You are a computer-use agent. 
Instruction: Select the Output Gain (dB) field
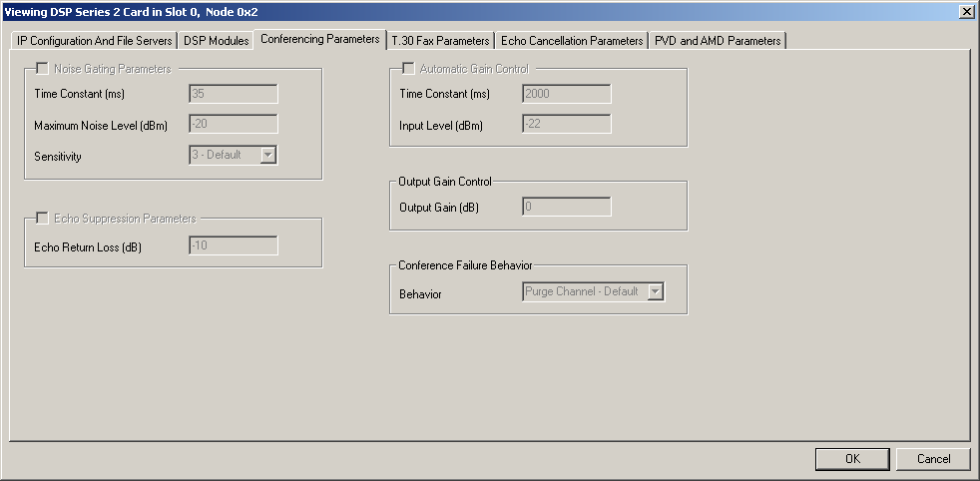tap(566, 207)
